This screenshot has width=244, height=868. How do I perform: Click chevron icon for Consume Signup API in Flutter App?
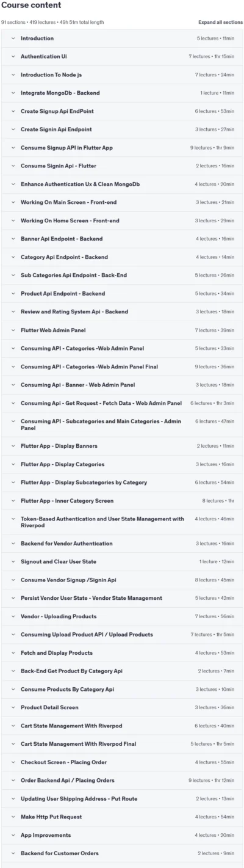point(13,148)
